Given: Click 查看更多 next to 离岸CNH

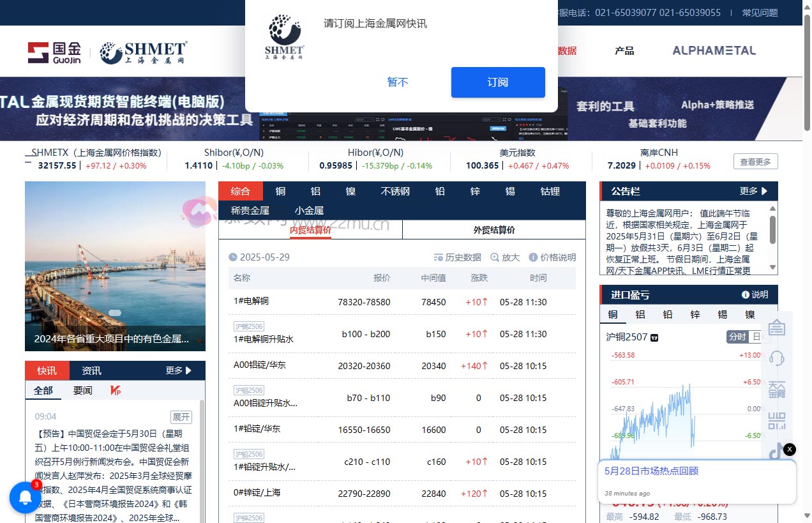Looking at the screenshot, I should tap(755, 162).
